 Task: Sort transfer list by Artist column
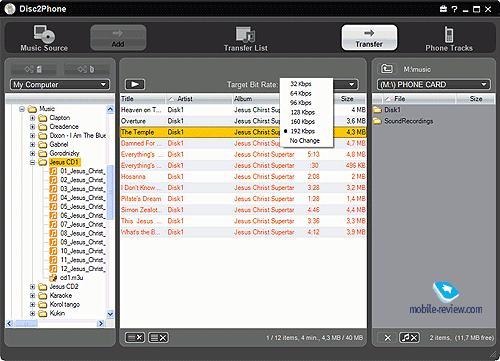point(199,99)
